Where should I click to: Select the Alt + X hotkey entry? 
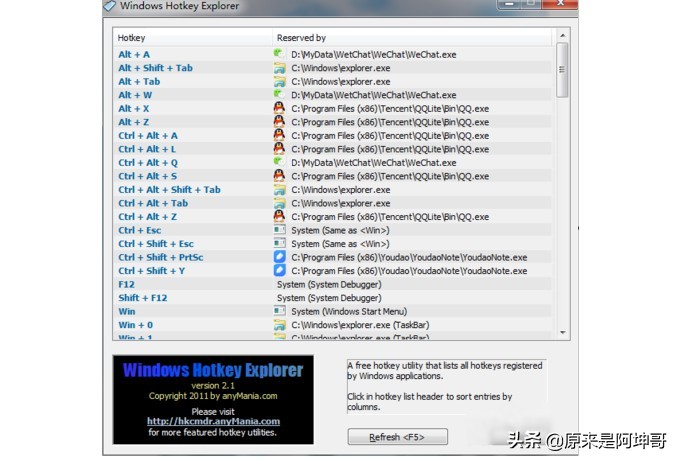click(x=134, y=108)
